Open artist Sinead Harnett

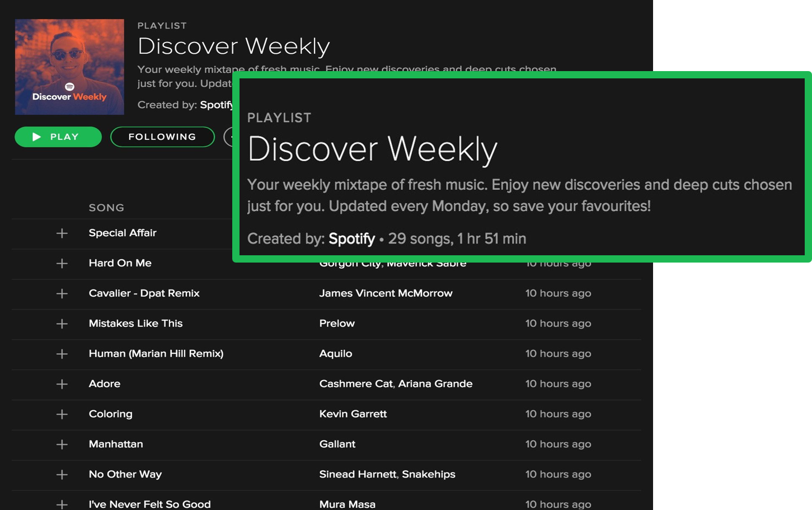click(x=358, y=475)
